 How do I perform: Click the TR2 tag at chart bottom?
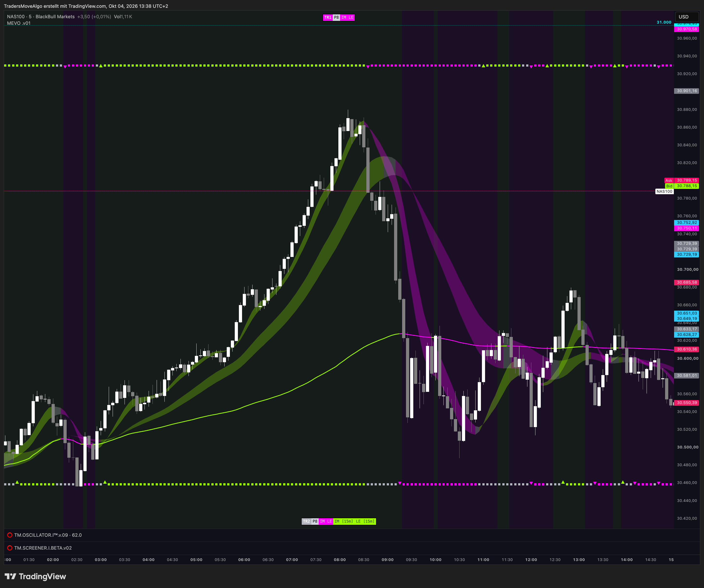[307, 521]
